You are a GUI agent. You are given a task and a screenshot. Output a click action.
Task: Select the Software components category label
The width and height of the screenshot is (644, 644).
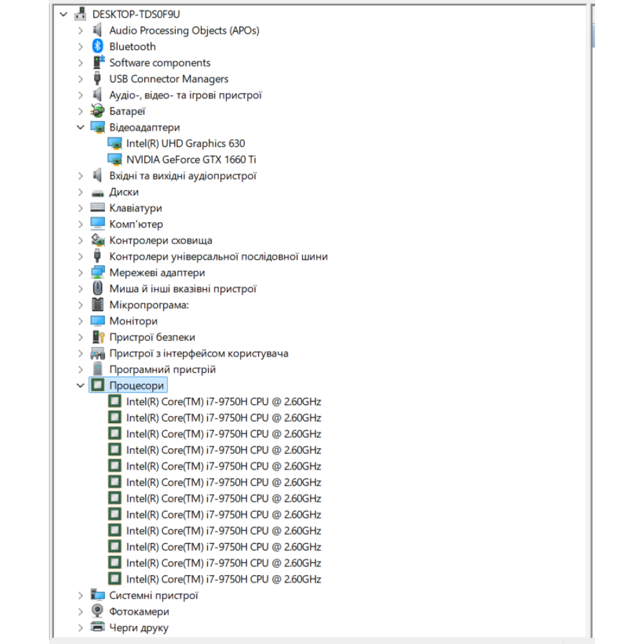pyautogui.click(x=160, y=62)
